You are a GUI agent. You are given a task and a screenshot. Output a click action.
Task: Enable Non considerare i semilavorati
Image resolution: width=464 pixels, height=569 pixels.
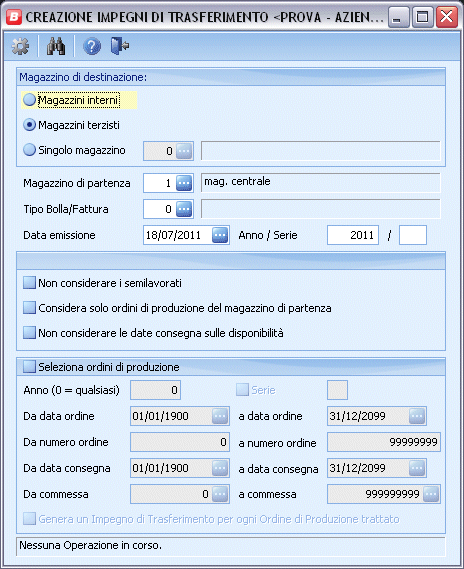29,283
